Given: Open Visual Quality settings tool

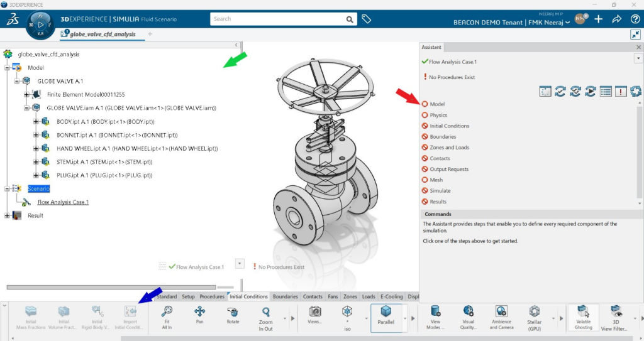Looking at the screenshot, I should [x=468, y=318].
